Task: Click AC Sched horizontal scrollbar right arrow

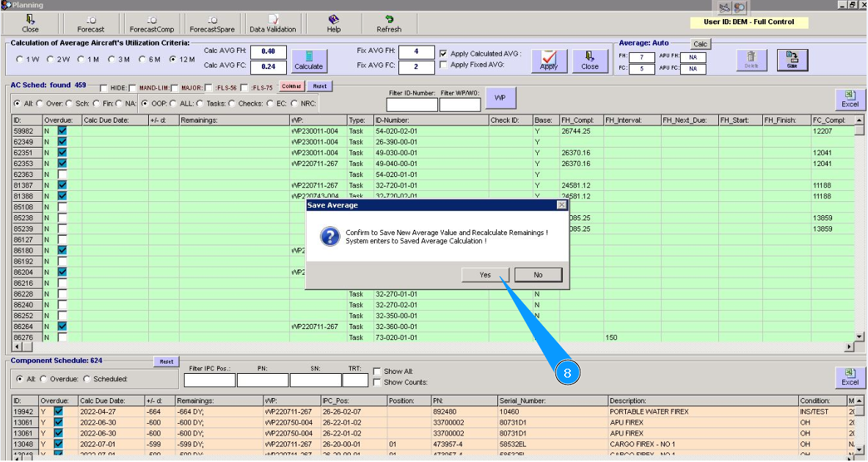Action: (849, 347)
